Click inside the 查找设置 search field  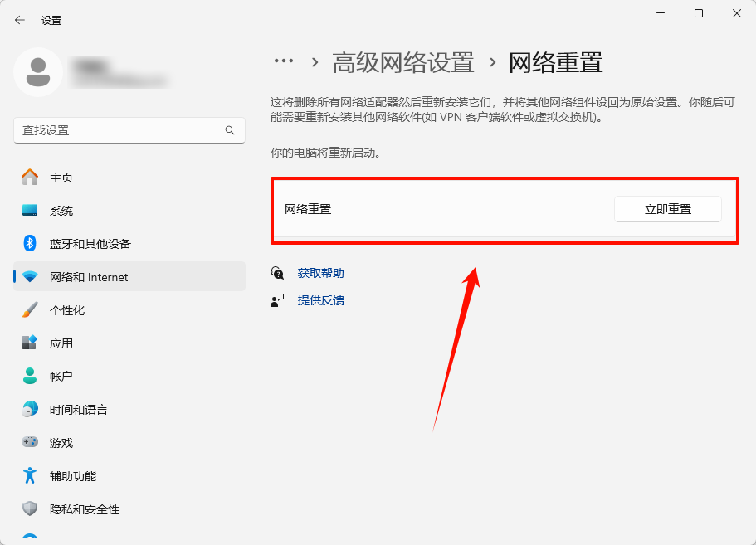[x=124, y=130]
